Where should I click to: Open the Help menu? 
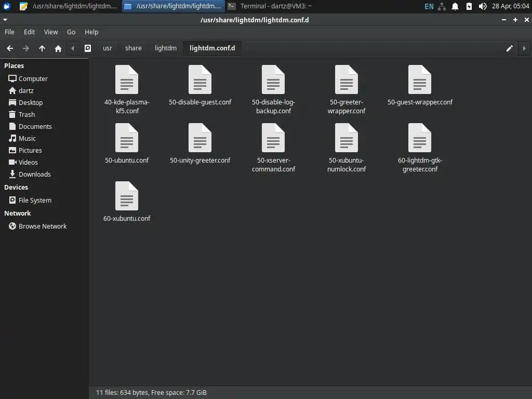point(91,32)
